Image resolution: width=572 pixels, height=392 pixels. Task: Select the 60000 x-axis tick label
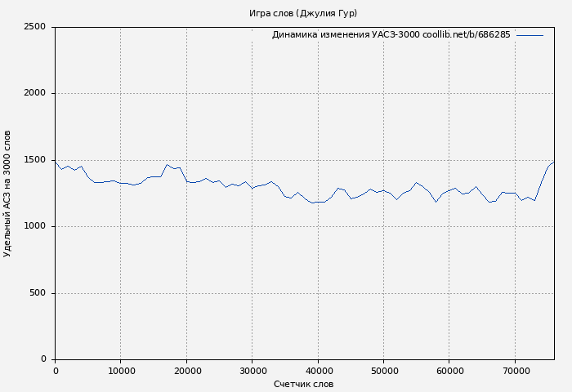(x=449, y=371)
